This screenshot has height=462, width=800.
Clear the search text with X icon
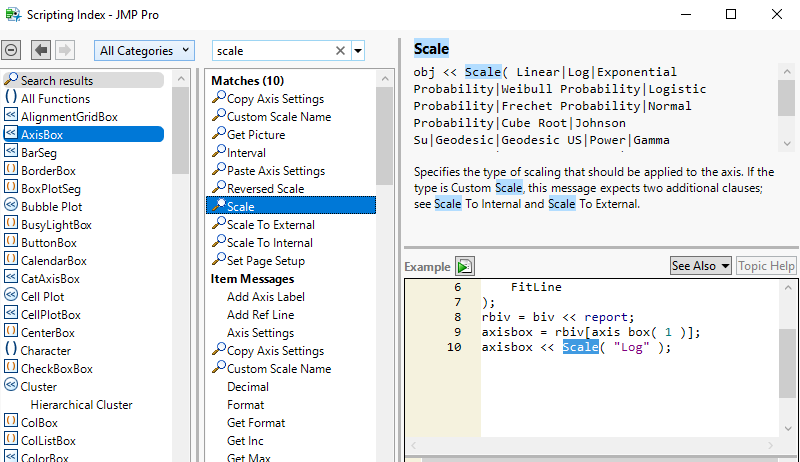[340, 50]
